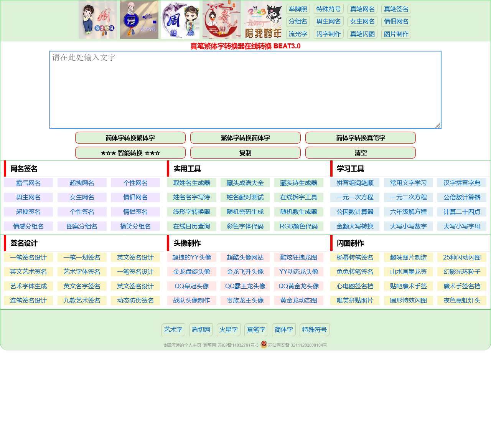Open the '拼音组词笔顺' link
Screen dimensions: 491x448
(355, 183)
